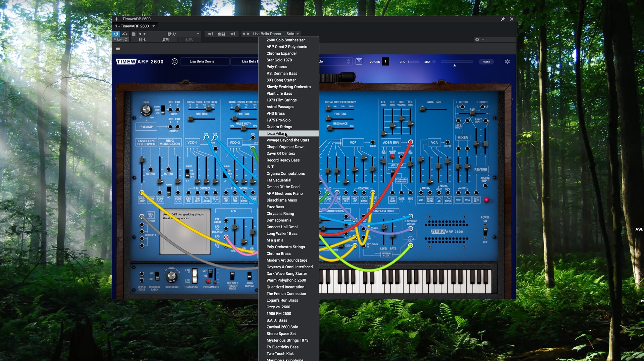
Task: Open synth settings gear beside RESET
Action: [x=507, y=61]
